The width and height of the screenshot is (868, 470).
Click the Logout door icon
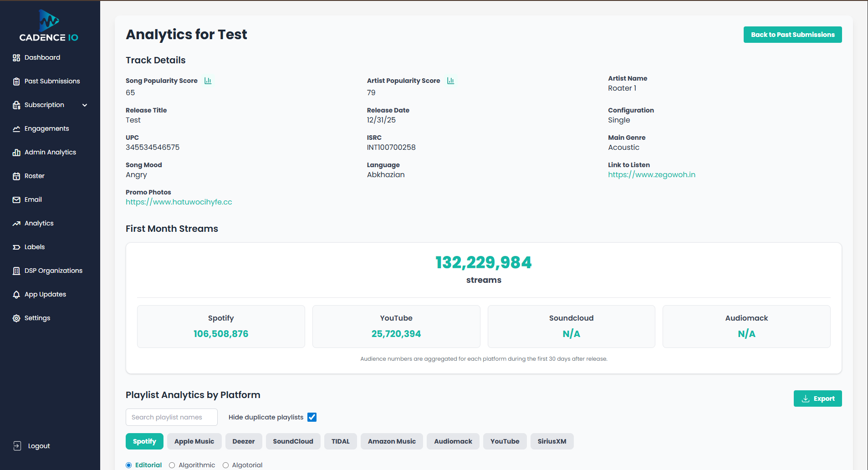pos(17,446)
